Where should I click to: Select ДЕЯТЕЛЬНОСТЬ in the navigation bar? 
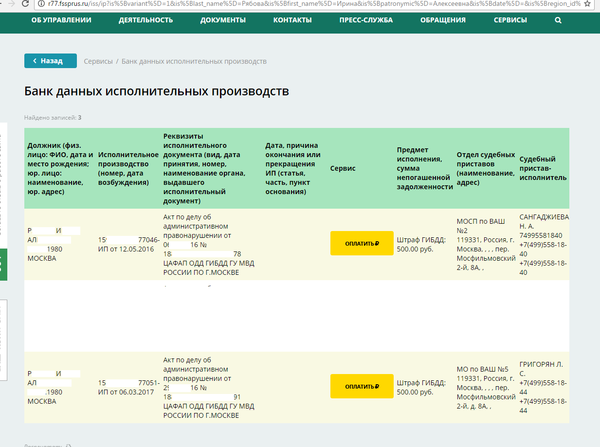(146, 19)
